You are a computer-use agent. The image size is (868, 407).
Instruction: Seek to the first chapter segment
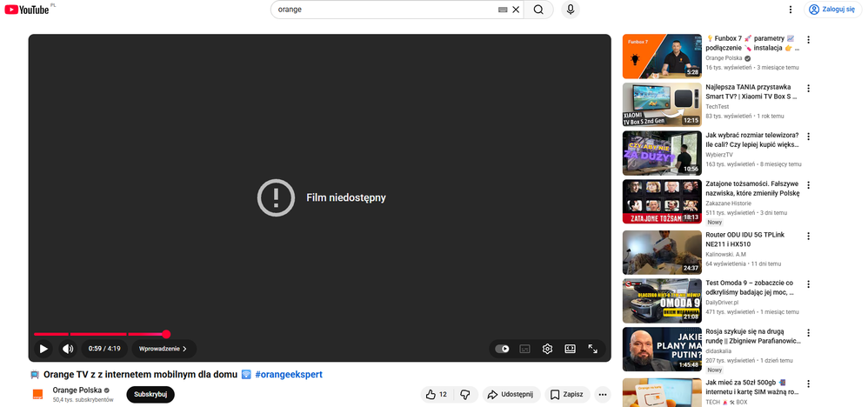point(51,334)
